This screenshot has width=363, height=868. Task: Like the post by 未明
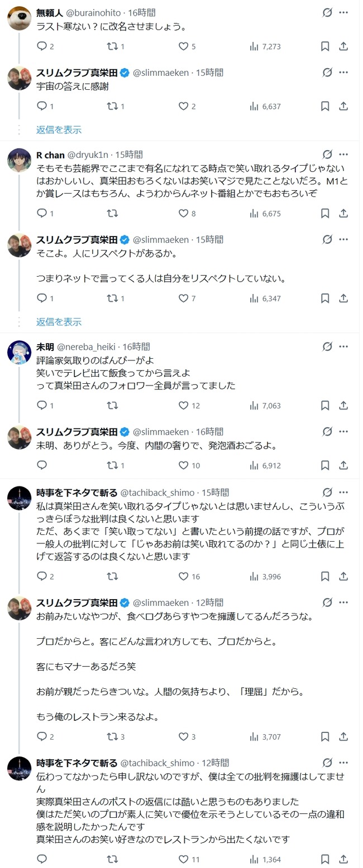coord(183,406)
